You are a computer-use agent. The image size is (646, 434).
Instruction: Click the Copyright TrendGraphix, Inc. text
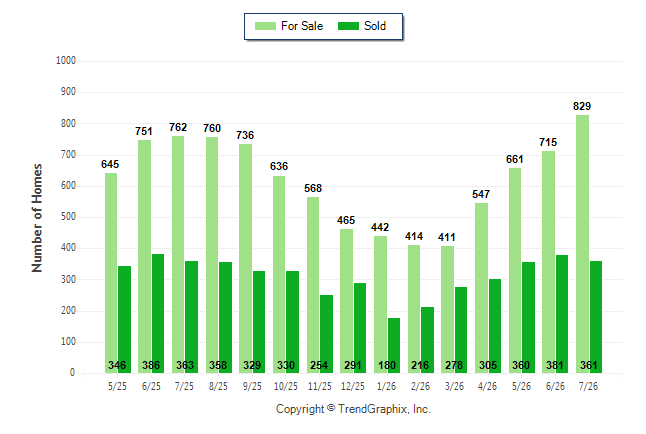tap(353, 409)
